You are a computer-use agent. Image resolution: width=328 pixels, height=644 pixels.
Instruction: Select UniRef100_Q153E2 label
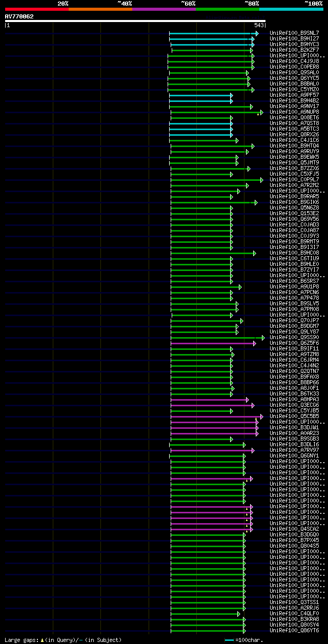pos(294,214)
